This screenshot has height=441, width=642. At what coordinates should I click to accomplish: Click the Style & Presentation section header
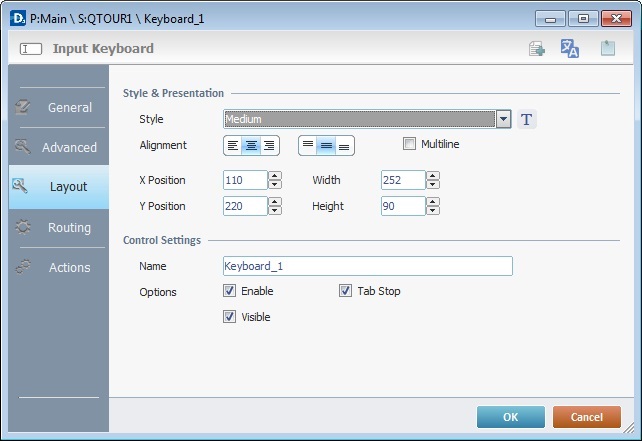(173, 93)
